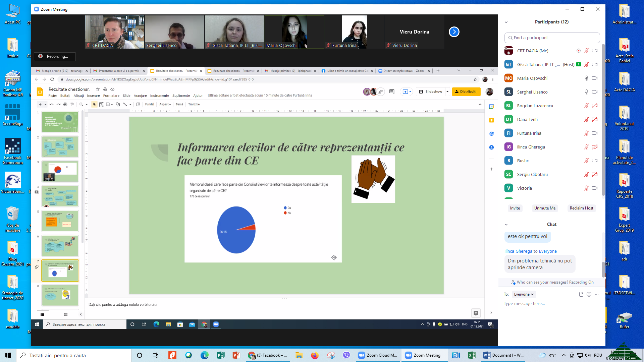Click the Unmute Me button
The image size is (644, 362).
(x=545, y=208)
